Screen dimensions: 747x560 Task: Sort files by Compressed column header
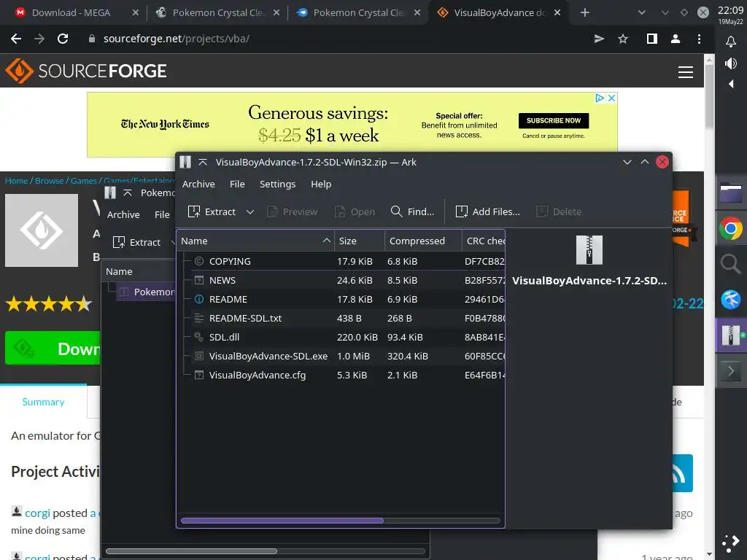(x=423, y=241)
